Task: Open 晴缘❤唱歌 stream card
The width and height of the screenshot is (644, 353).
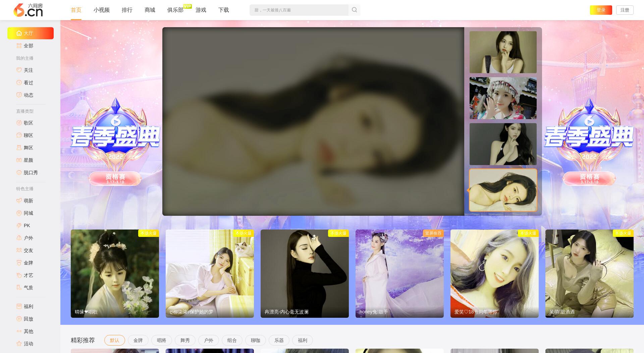Action: click(115, 273)
